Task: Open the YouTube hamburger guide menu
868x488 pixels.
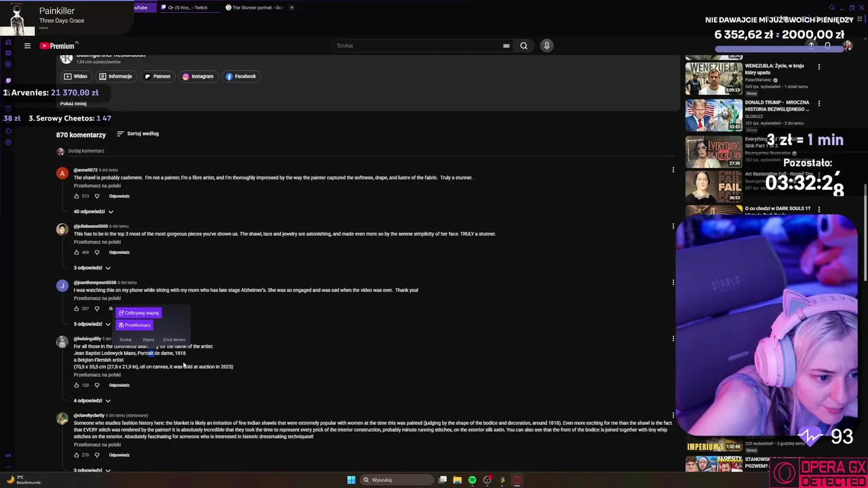Action: (x=27, y=46)
